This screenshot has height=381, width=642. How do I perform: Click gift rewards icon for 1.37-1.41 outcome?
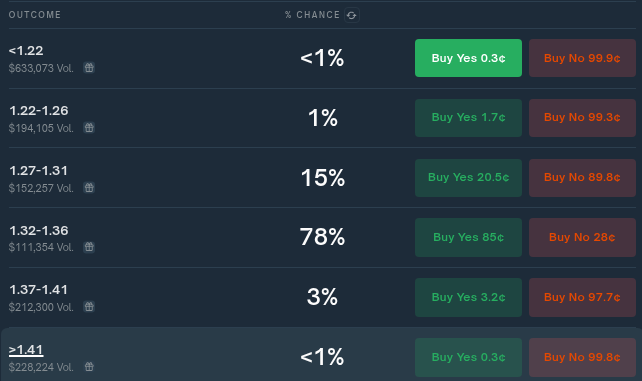89,307
